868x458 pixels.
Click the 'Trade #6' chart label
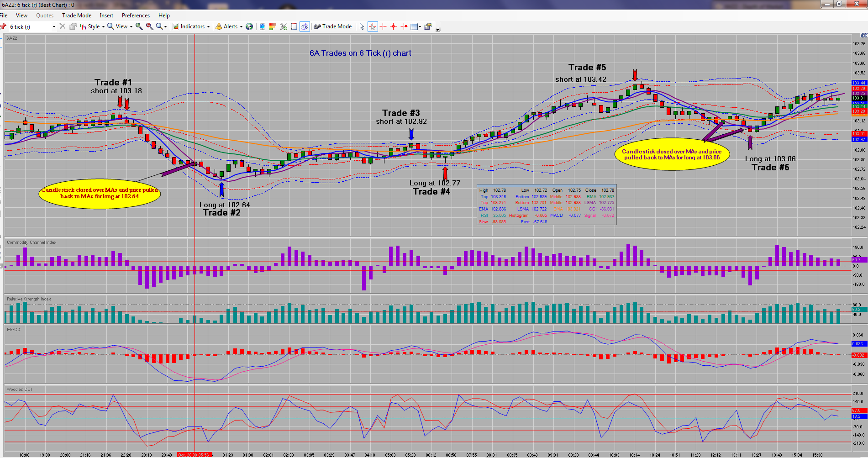tap(770, 167)
